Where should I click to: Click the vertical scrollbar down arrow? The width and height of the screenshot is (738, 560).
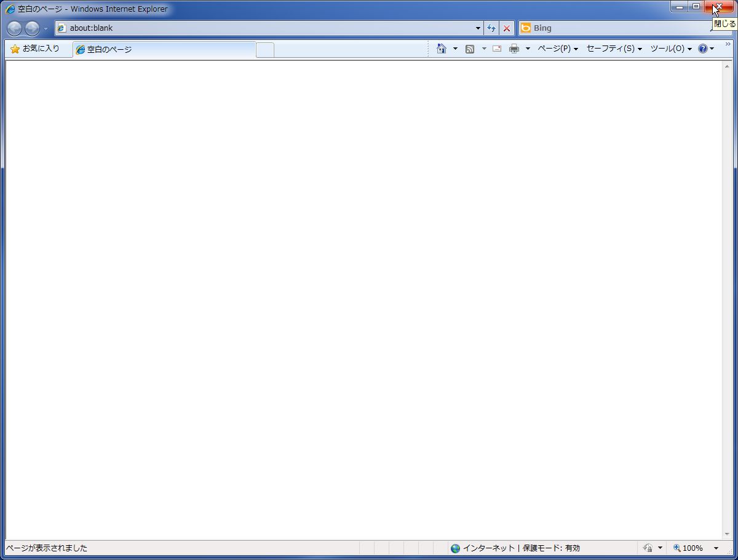[x=728, y=535]
